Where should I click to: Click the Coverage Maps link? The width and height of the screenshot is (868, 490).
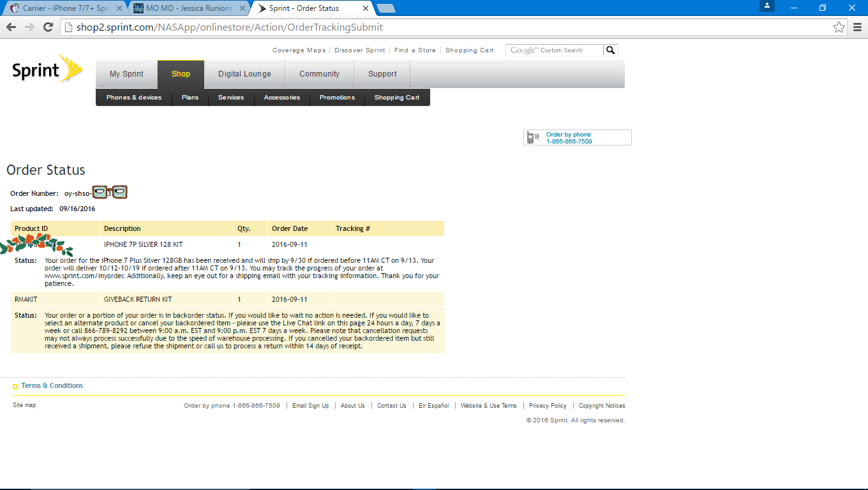299,50
